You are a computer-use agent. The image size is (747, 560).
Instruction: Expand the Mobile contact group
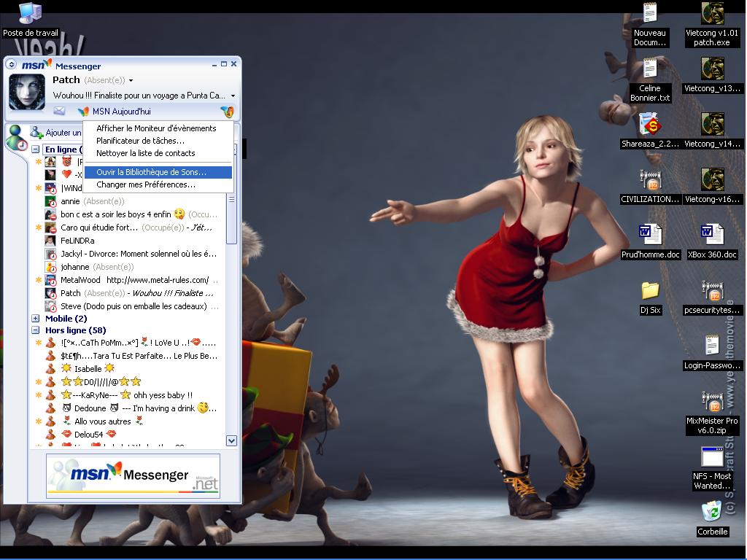click(36, 319)
